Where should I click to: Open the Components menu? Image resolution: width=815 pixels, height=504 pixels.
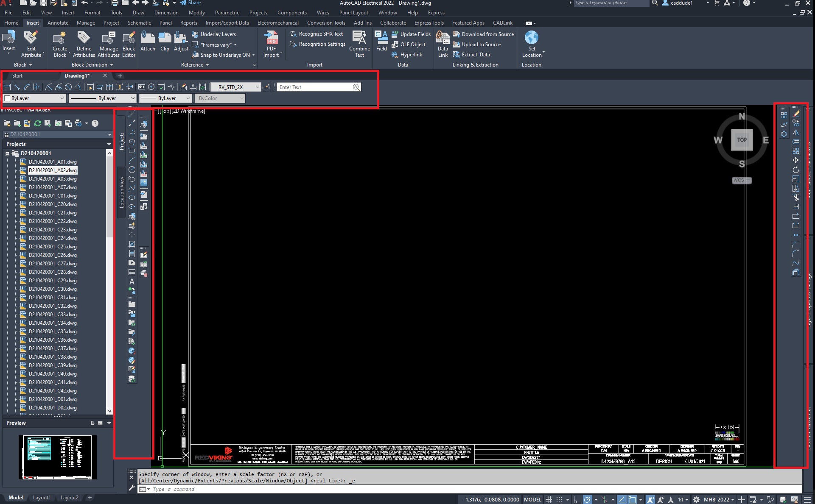(291, 13)
